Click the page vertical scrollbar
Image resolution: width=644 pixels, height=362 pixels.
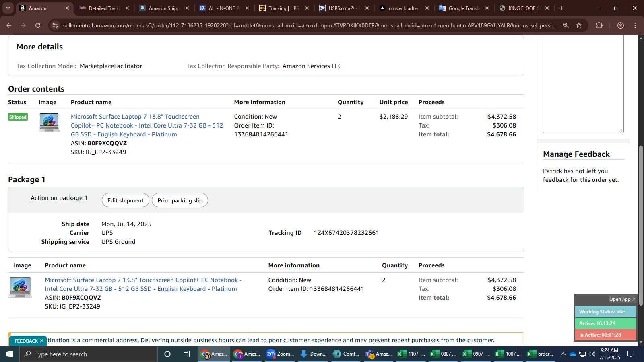pyautogui.click(x=641, y=225)
